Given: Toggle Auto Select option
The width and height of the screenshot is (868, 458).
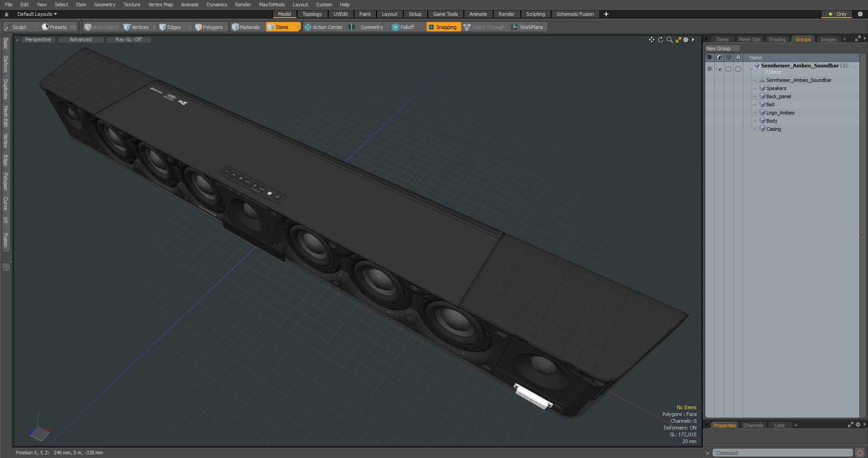Looking at the screenshot, I should (x=101, y=27).
